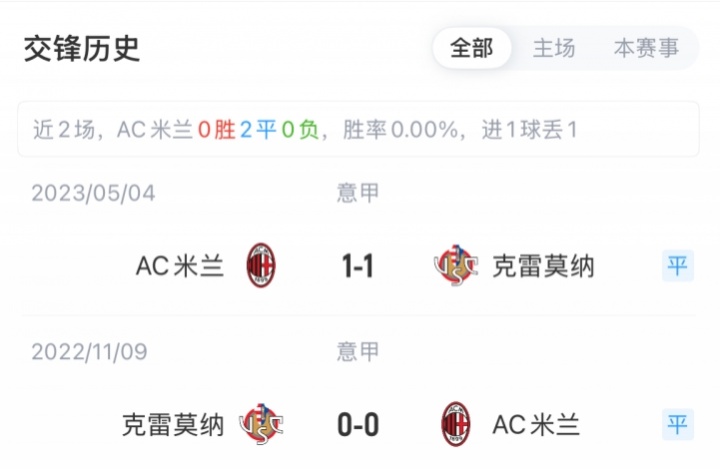The width and height of the screenshot is (720, 469).
Task: Click the 交锋历史 section heading
Action: pos(82,48)
